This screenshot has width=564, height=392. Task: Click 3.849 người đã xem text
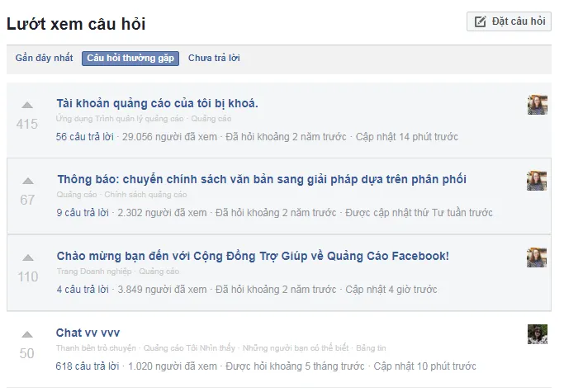[x=162, y=290]
